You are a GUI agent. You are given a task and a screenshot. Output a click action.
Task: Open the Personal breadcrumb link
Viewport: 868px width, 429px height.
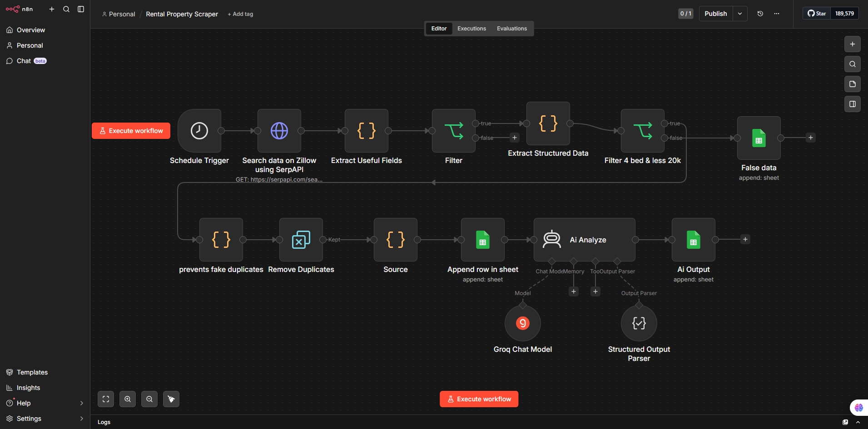(x=119, y=14)
